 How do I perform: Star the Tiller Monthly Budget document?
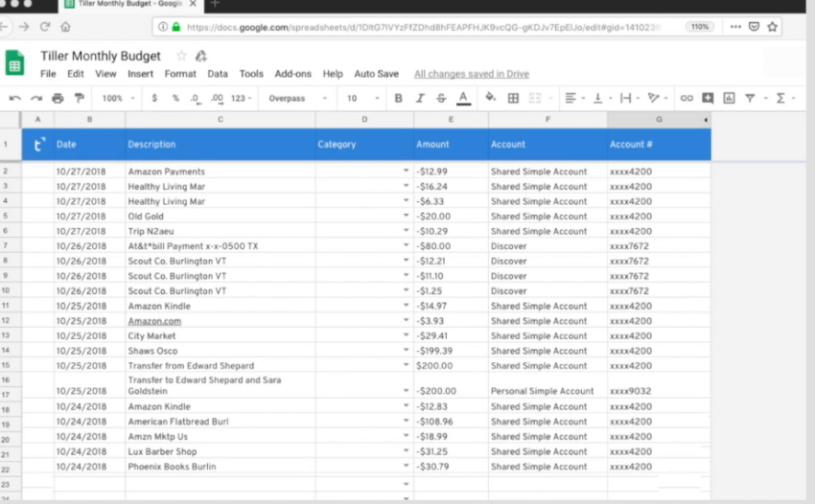(181, 55)
